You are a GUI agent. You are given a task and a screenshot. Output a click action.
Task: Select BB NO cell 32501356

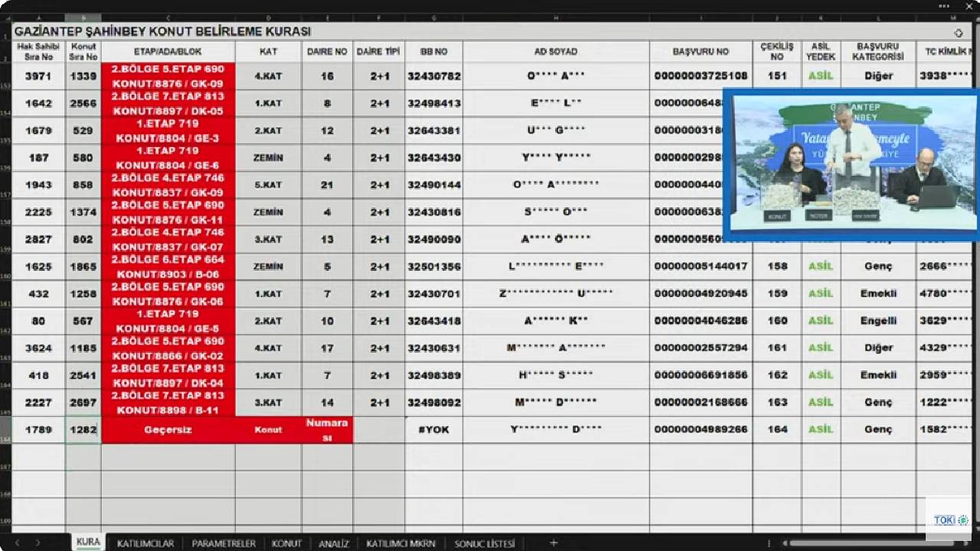coord(433,266)
